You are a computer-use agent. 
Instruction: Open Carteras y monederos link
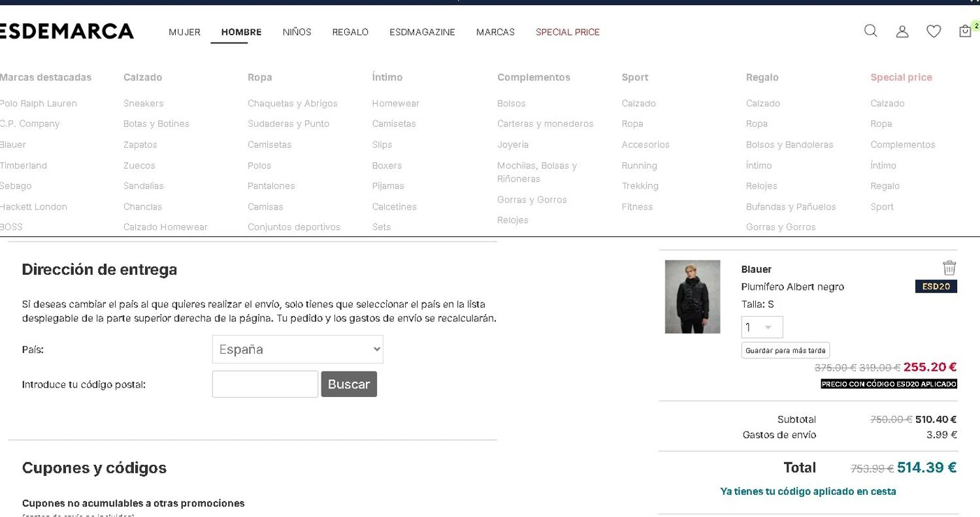click(x=545, y=123)
